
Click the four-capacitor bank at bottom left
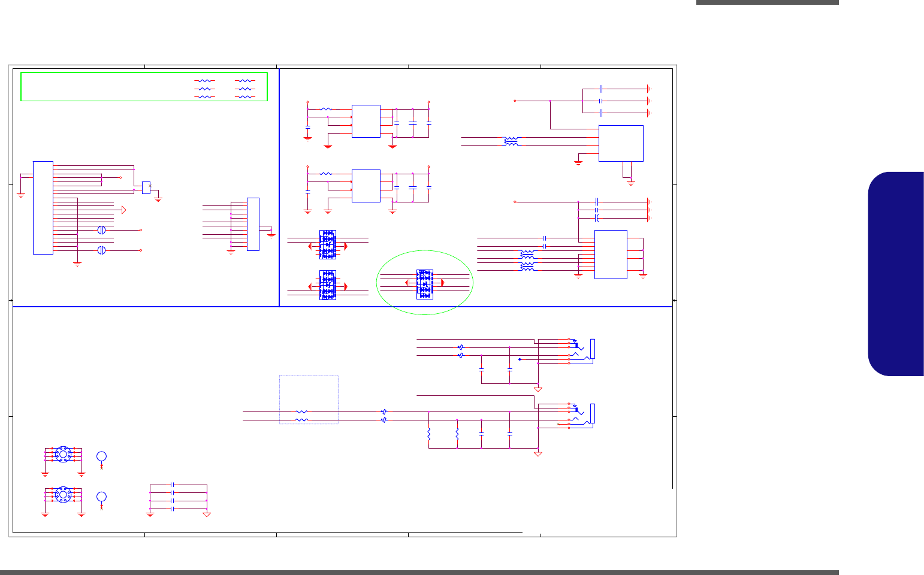tap(178, 497)
